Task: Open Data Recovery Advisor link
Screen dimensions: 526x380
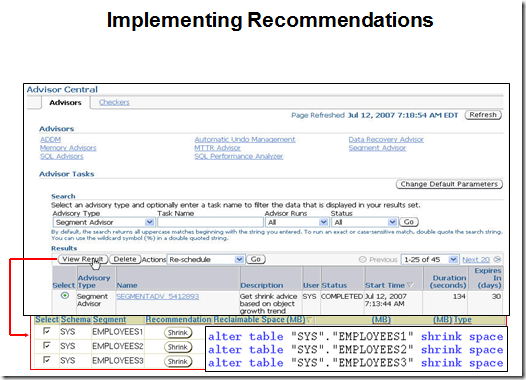Action: tap(386, 139)
